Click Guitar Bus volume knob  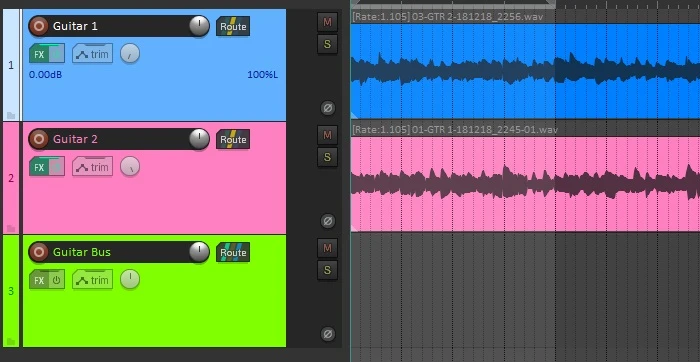tap(199, 252)
